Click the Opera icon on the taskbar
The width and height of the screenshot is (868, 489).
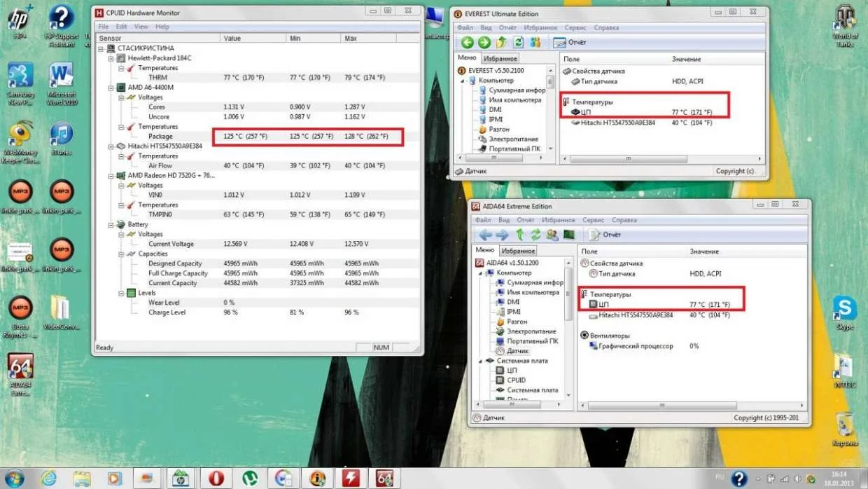(x=216, y=478)
